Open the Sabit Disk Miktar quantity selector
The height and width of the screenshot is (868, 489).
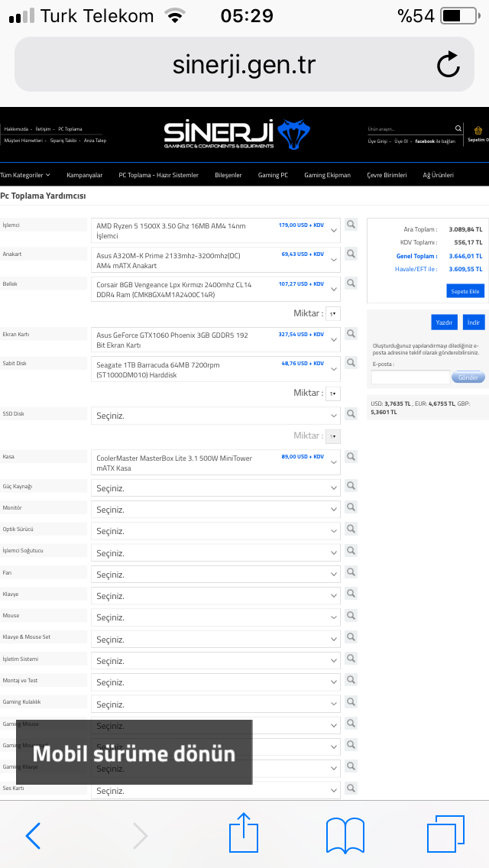pyautogui.click(x=333, y=393)
